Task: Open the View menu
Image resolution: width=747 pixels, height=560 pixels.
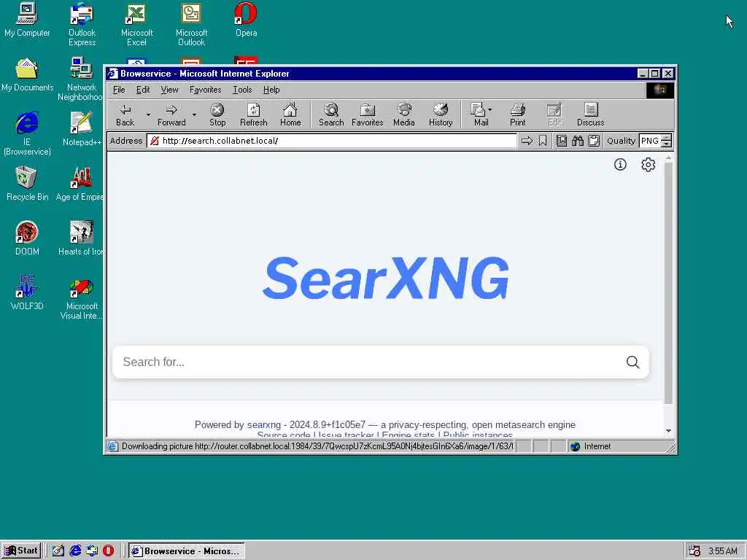Action: 169,90
